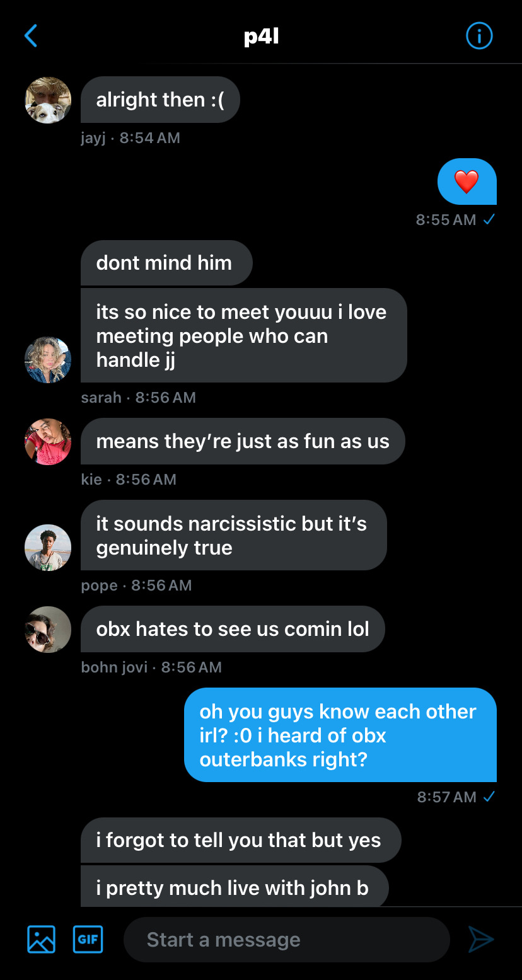Select the blue "oh you guys know each other" message

(340, 735)
